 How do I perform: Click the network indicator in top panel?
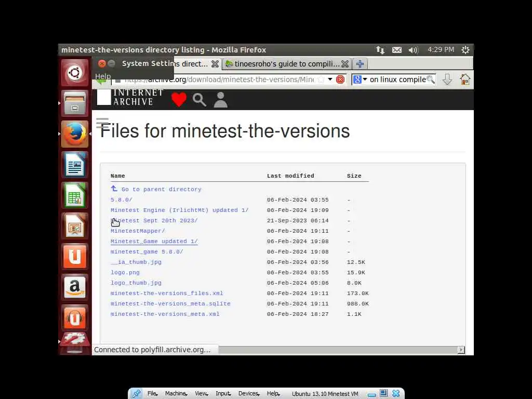click(380, 50)
